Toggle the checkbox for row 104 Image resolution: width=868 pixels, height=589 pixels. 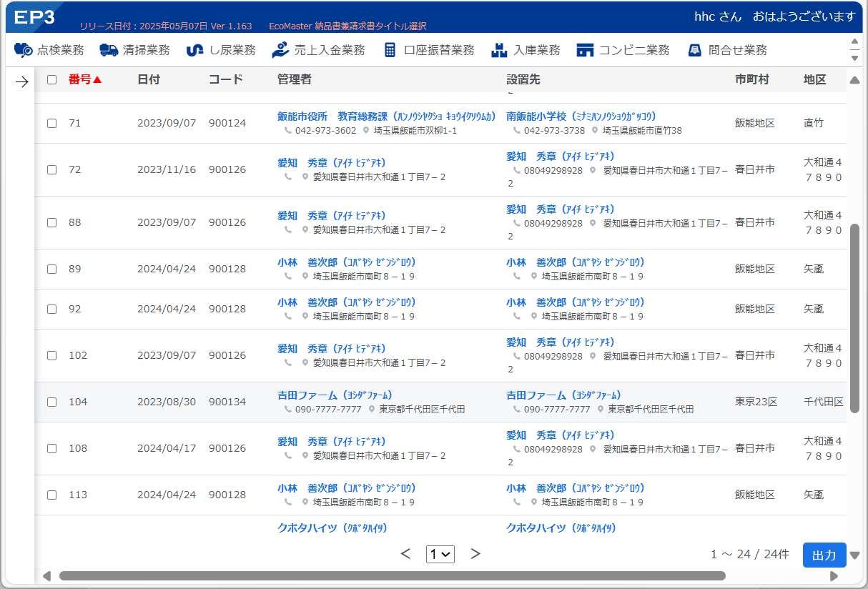(51, 402)
